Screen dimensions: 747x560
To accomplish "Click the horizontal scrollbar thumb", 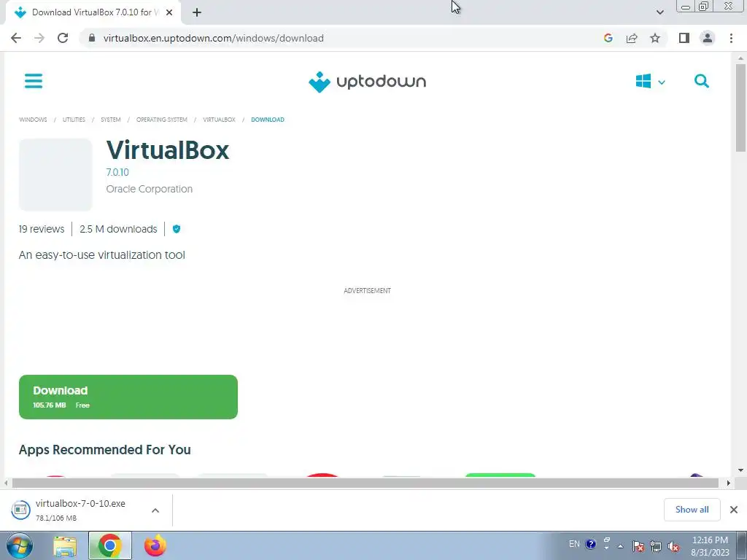I will 365,483.
